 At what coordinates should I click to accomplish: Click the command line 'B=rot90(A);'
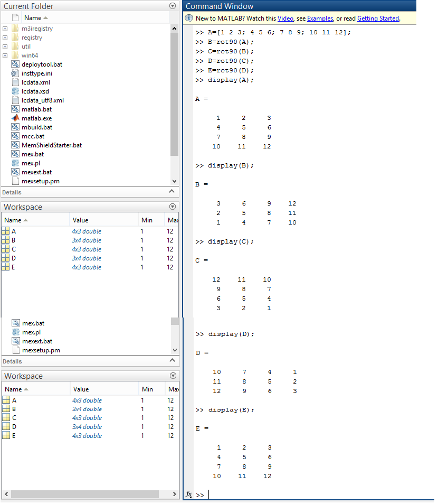click(x=231, y=42)
